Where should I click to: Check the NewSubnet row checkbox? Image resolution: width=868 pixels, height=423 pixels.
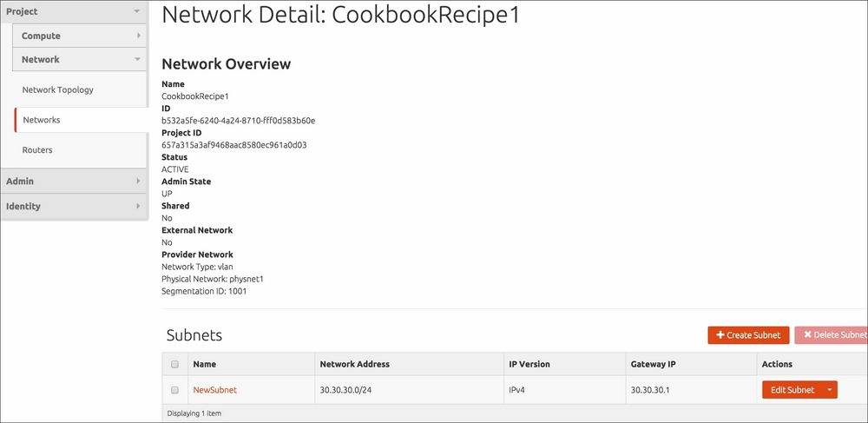(x=175, y=390)
